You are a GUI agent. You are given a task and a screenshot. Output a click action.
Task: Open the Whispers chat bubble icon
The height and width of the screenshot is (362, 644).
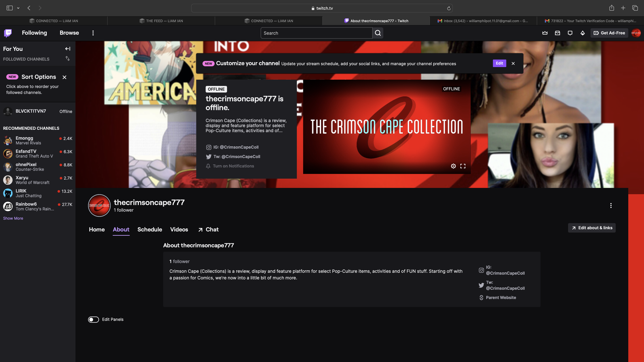pyautogui.click(x=570, y=33)
